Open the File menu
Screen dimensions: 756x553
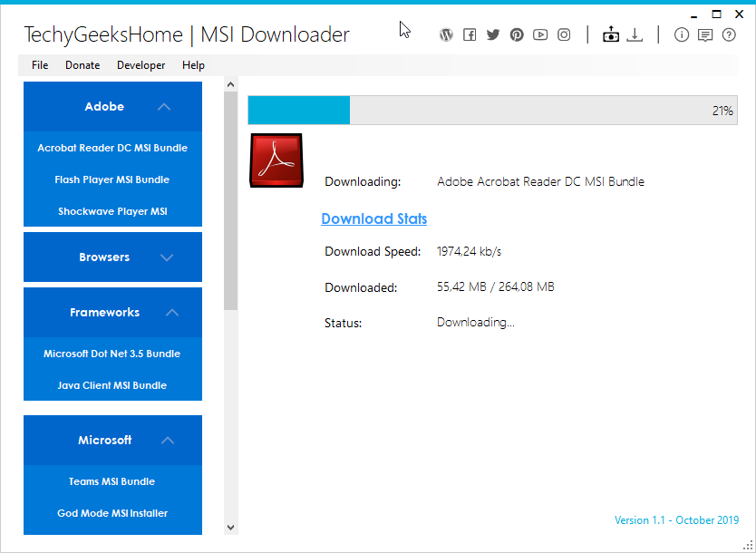coord(39,64)
